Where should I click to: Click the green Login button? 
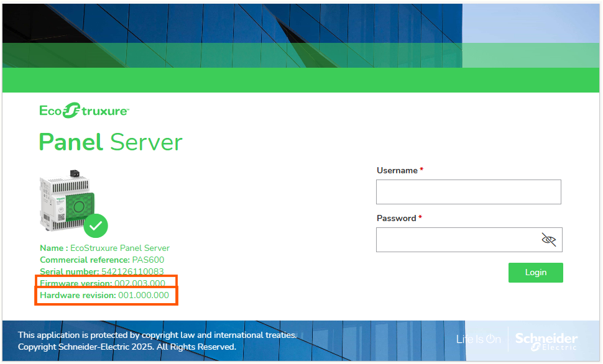click(536, 273)
